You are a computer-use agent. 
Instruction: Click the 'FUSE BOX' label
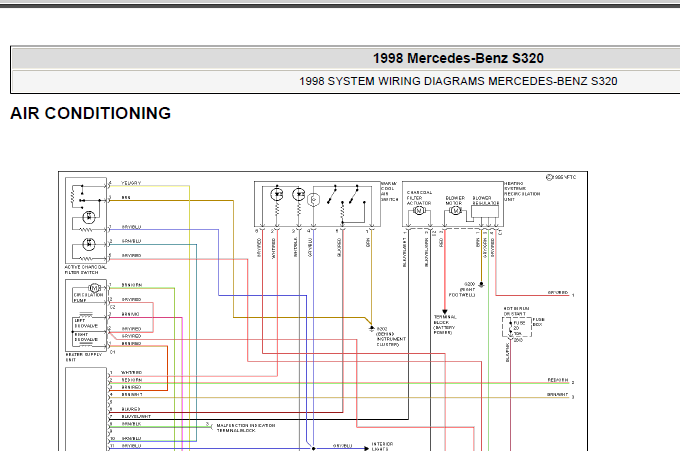pos(538,322)
